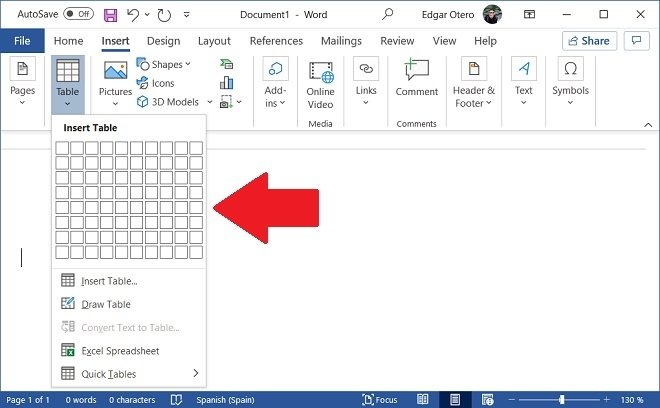Viewport: 660px width, 408px height.
Task: Open the References tab
Action: [x=276, y=41]
